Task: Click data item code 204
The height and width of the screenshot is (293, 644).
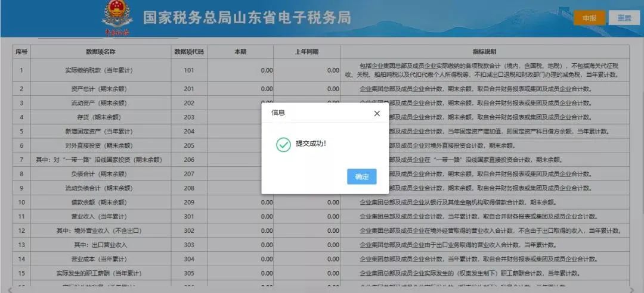Action: pyautogui.click(x=189, y=132)
